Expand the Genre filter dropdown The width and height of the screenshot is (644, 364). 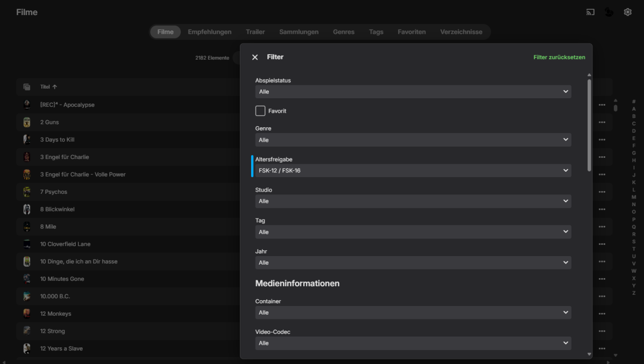413,140
